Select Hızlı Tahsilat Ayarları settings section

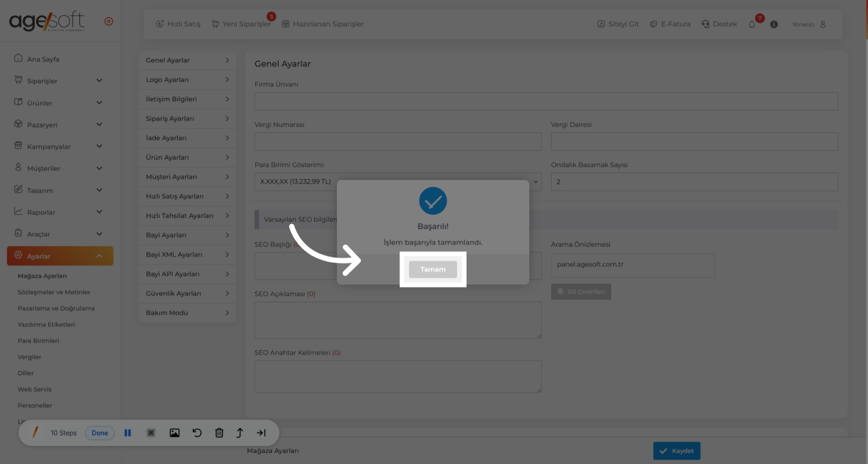pyautogui.click(x=187, y=216)
